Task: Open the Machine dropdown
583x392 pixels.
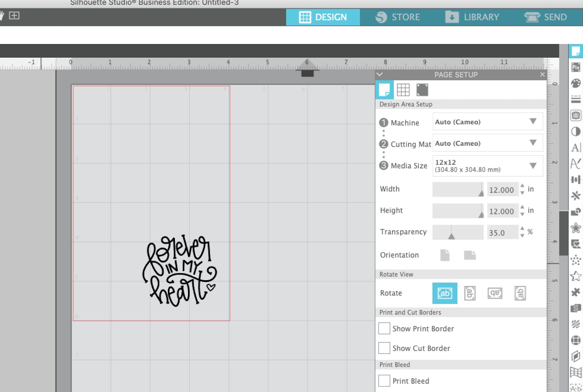Action: pyautogui.click(x=487, y=122)
